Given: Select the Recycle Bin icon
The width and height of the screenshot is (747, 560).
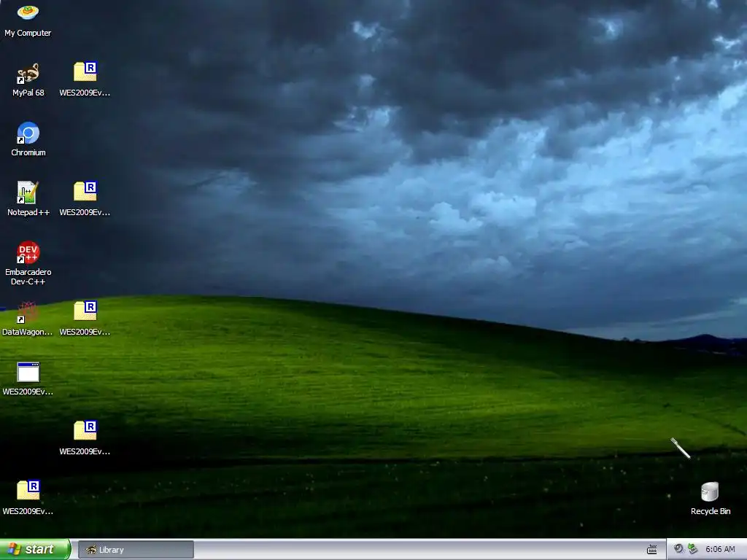Looking at the screenshot, I should (x=710, y=499).
